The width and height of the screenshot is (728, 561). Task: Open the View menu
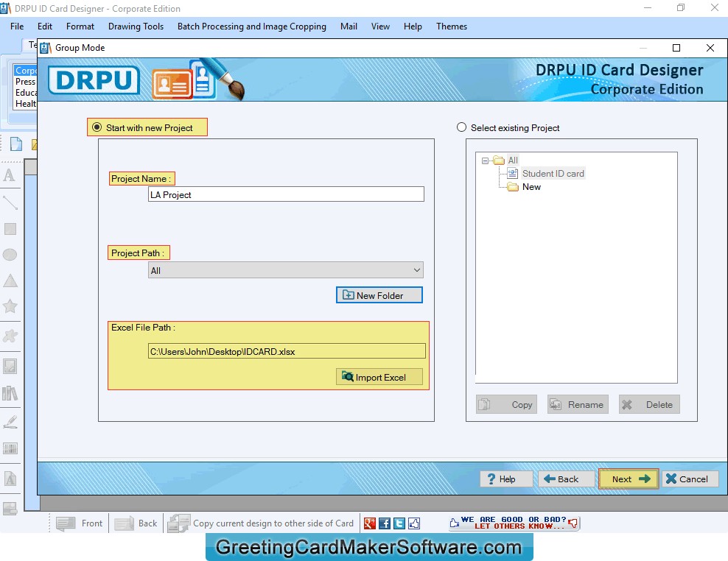click(x=380, y=27)
